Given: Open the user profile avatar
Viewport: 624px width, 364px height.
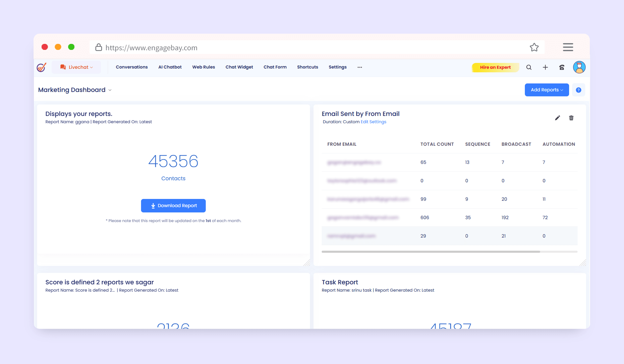Looking at the screenshot, I should tap(579, 67).
